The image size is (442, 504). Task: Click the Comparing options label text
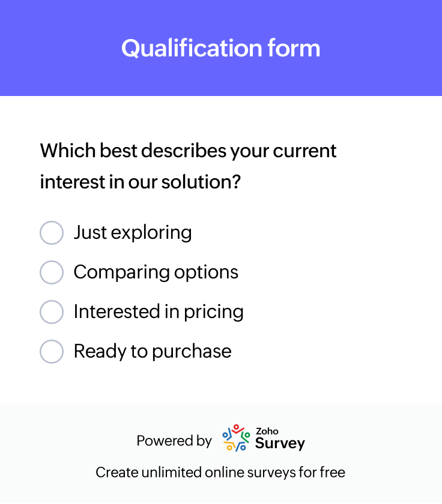[x=156, y=272]
